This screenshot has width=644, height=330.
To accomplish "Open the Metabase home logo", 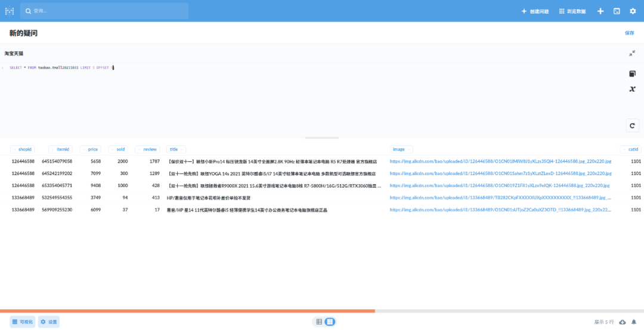I will pyautogui.click(x=10, y=11).
